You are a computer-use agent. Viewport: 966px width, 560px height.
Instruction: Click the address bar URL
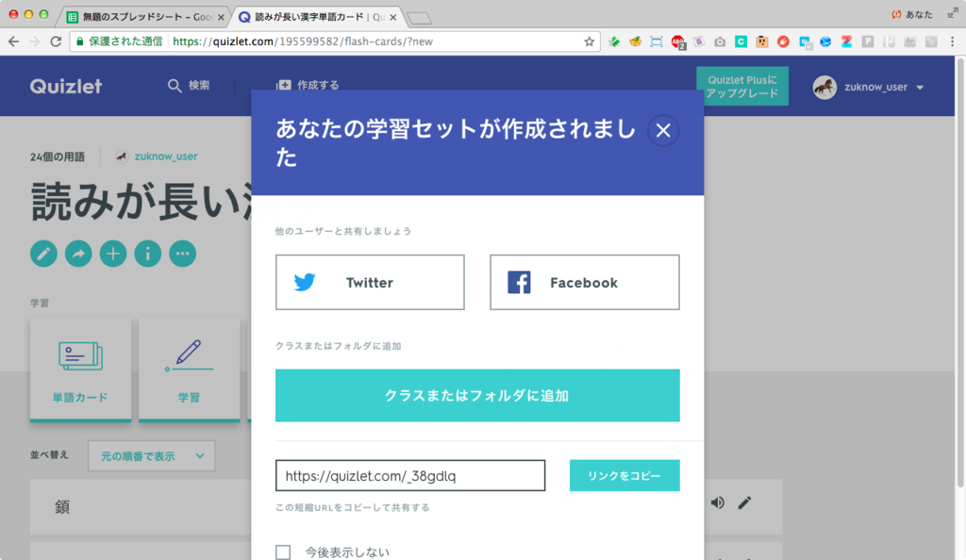[x=303, y=41]
